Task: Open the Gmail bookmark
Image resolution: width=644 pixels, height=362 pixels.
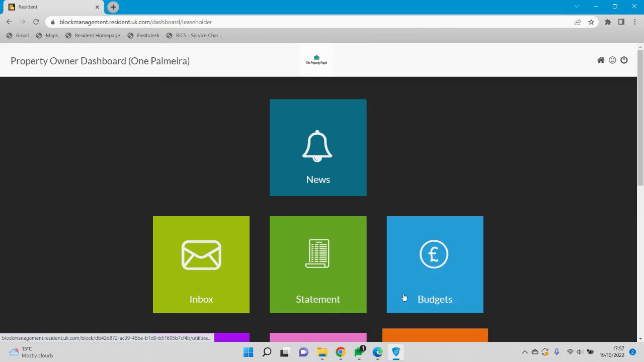Action: (18, 36)
